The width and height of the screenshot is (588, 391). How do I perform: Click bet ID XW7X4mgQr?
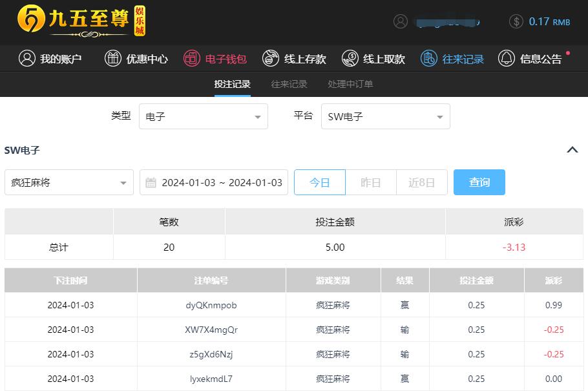point(211,330)
